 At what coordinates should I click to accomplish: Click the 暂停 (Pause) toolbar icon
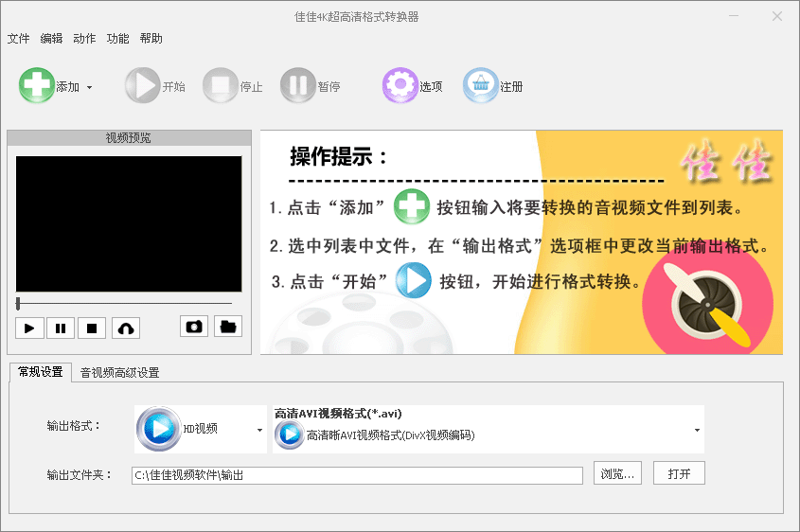click(x=298, y=85)
